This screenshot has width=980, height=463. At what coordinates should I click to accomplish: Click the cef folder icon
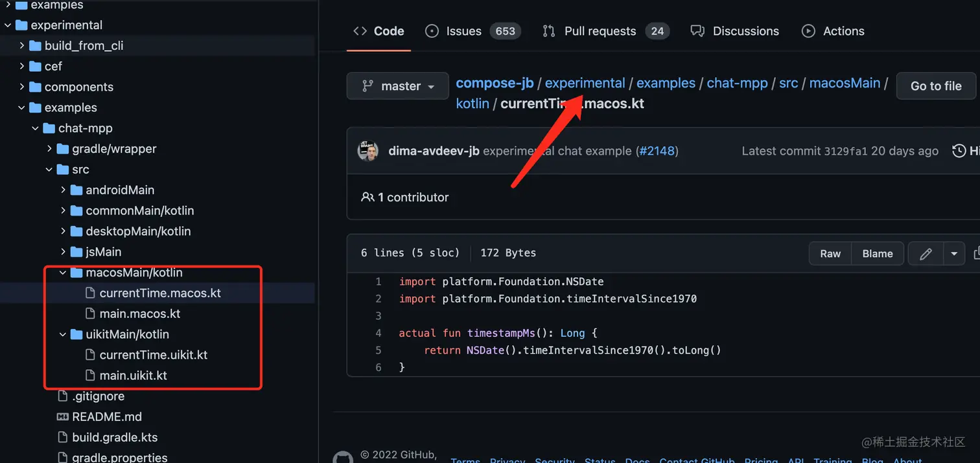[x=35, y=67]
